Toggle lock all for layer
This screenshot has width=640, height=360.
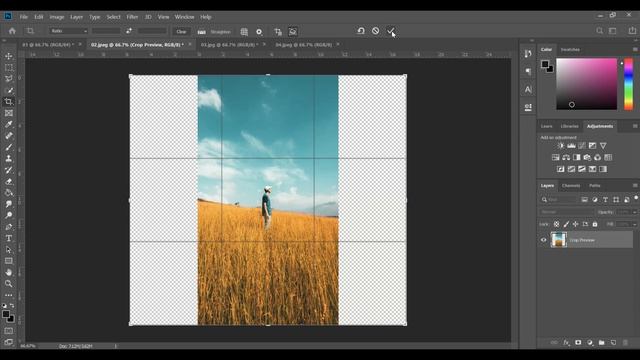[x=595, y=224]
